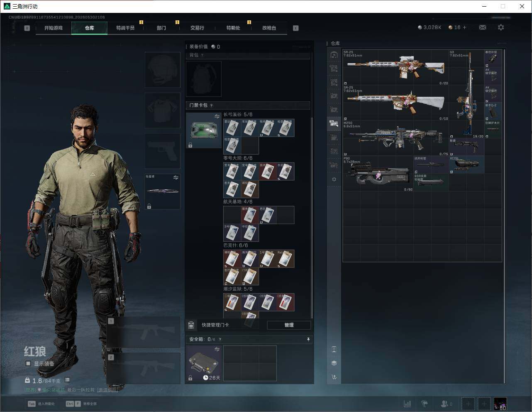Click the help question mark beside 门禁卡包
Viewport: 532px width, 412px height.
(x=212, y=105)
